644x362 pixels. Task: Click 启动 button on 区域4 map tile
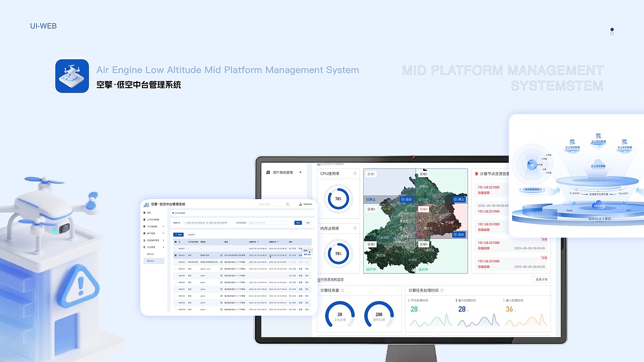click(459, 235)
